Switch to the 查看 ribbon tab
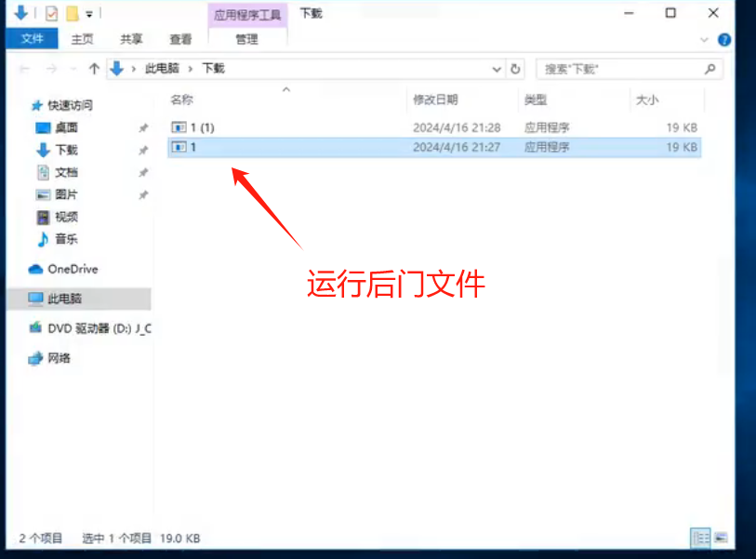756x559 pixels. 180,39
